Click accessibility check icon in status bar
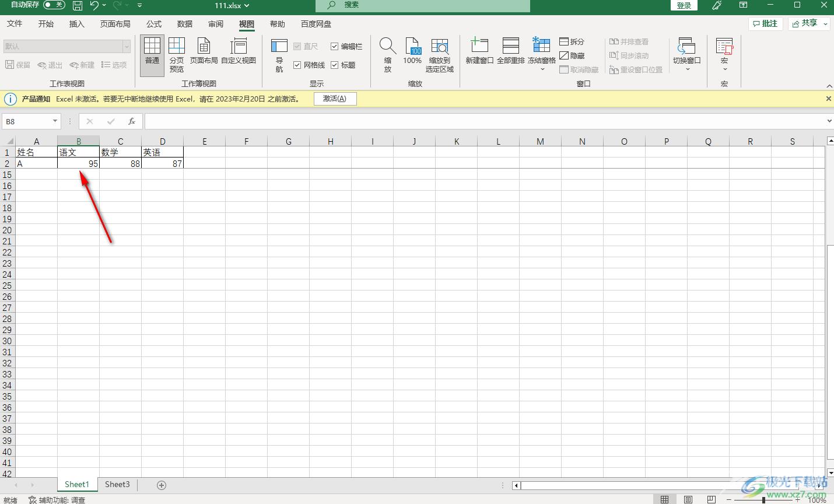Image resolution: width=834 pixels, height=504 pixels. point(33,500)
